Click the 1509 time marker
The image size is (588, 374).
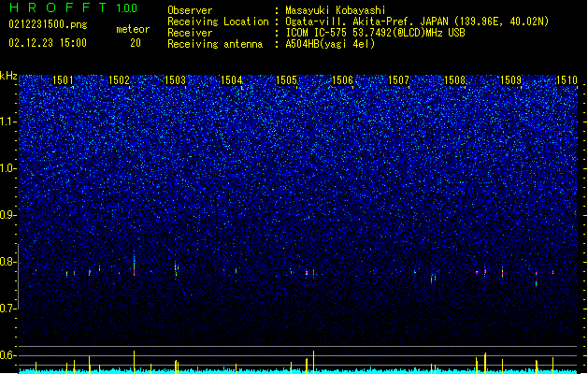click(x=511, y=80)
